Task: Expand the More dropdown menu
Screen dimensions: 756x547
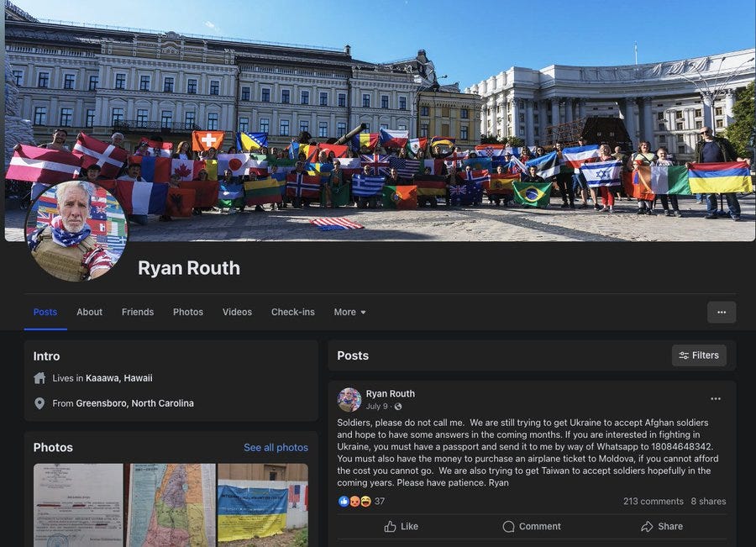Action: tap(349, 312)
